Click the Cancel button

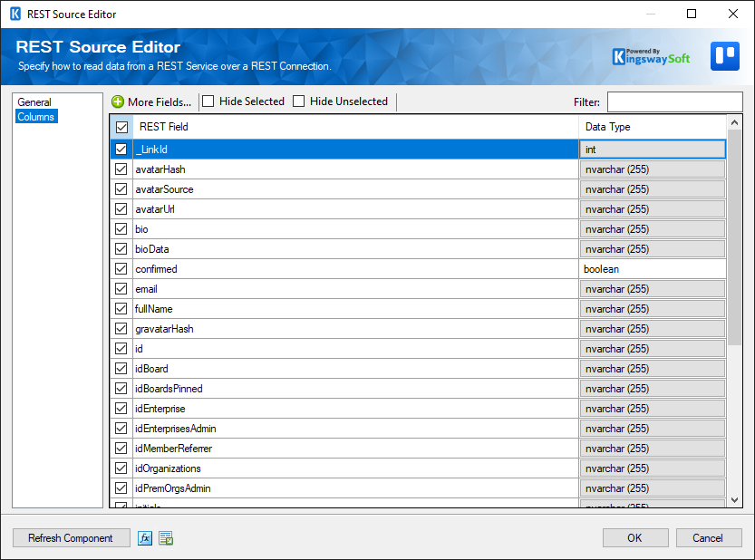[708, 538]
